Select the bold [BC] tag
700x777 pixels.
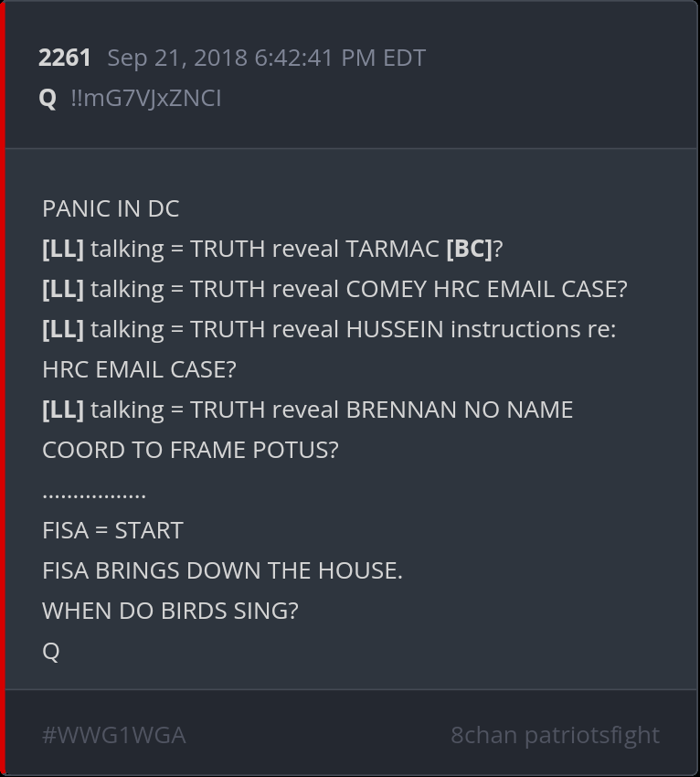(x=469, y=249)
